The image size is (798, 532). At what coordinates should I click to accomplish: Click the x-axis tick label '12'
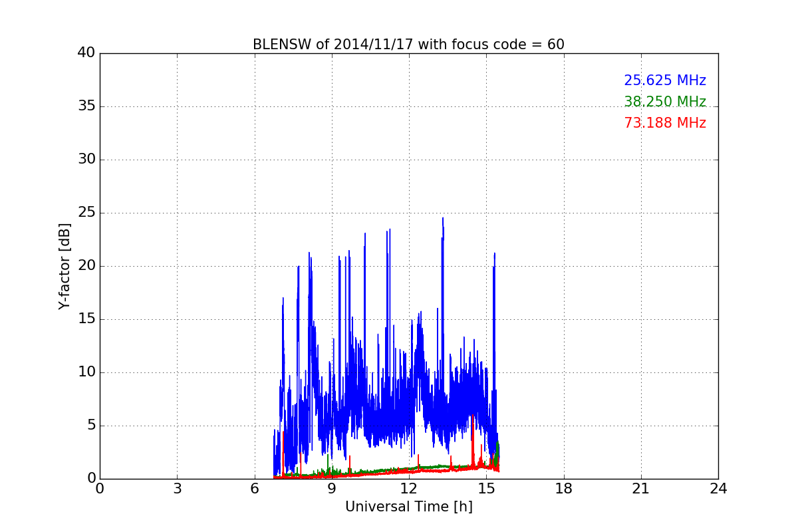tap(409, 488)
